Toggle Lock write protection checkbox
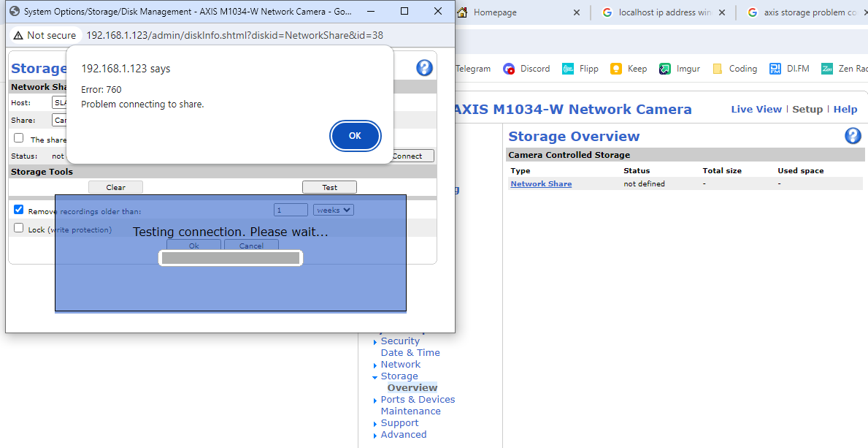The image size is (868, 448). (x=19, y=228)
